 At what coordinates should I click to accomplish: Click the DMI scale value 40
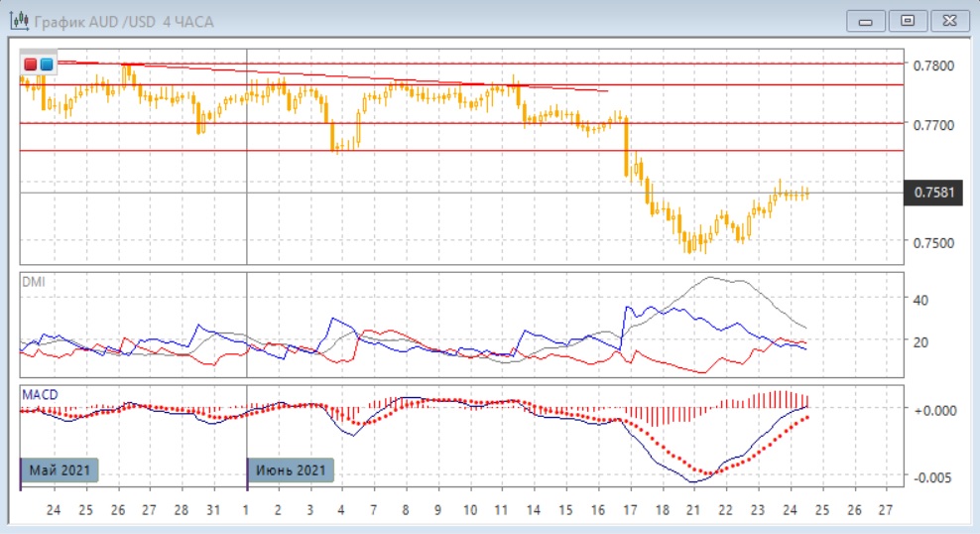(919, 300)
